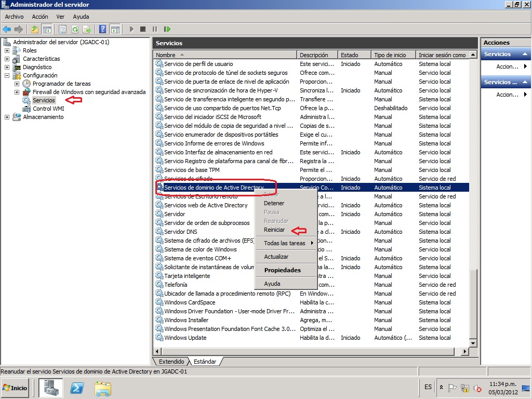Click the Action Center flag tray icon

(x=453, y=388)
